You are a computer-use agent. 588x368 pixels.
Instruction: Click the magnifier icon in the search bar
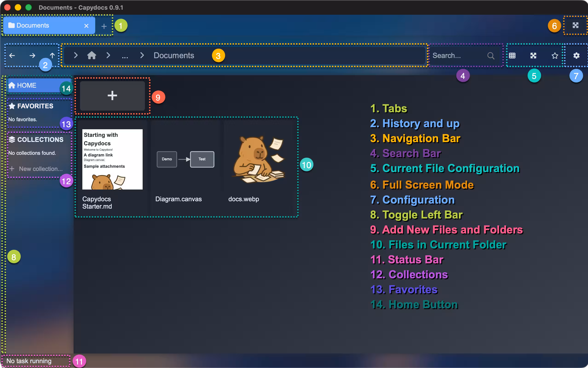point(491,56)
